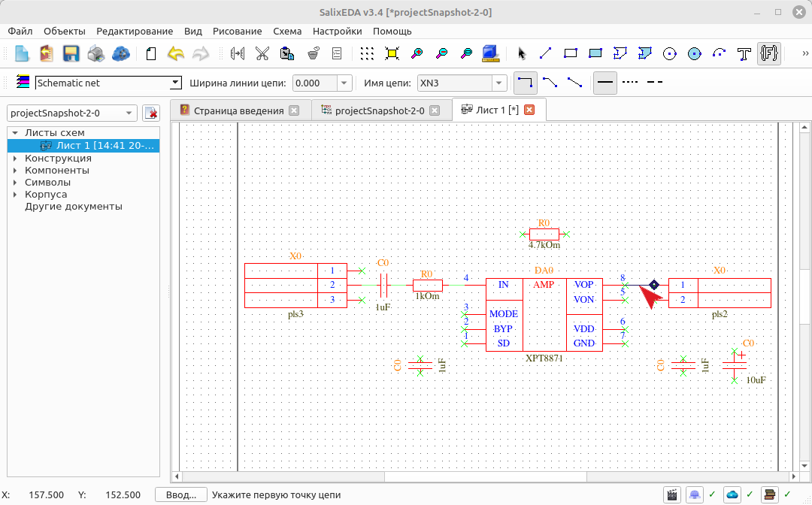This screenshot has width=812, height=505.
Task: Open a project file from the toolbar
Action: (46, 53)
